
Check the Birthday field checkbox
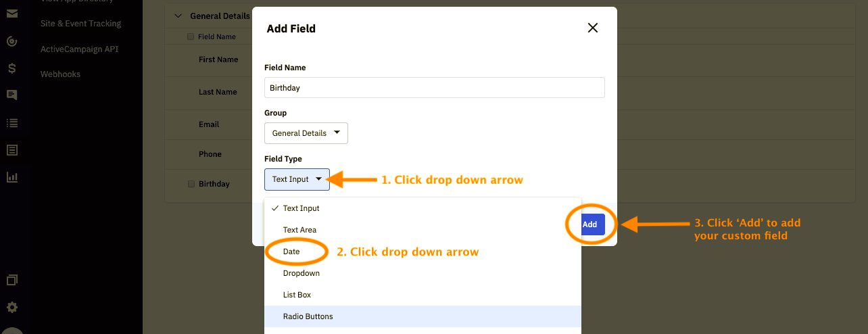pos(191,184)
